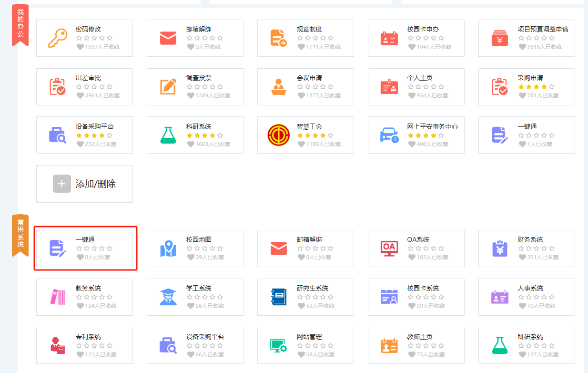
Task: Rate 采购申请 with the fifth star
Action: click(x=552, y=87)
